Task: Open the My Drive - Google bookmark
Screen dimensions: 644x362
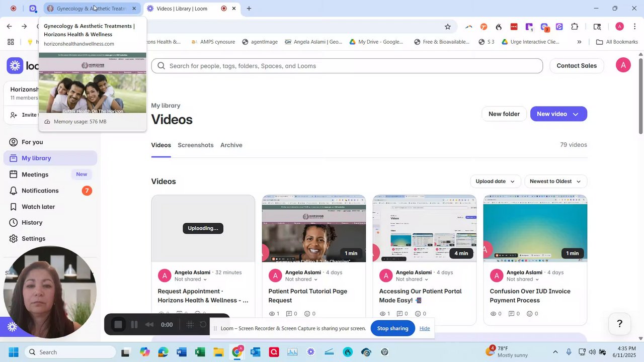Action: (x=376, y=42)
